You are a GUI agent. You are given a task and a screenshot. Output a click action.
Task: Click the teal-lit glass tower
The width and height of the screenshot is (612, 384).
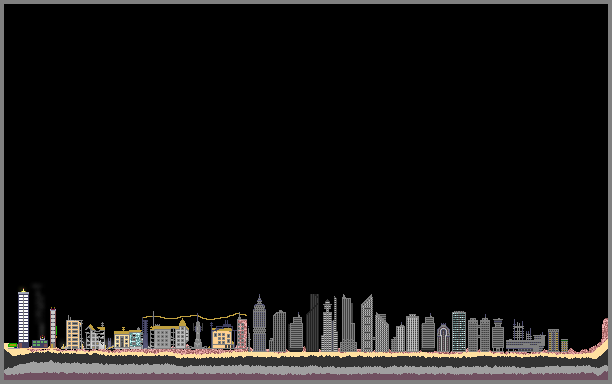459,331
